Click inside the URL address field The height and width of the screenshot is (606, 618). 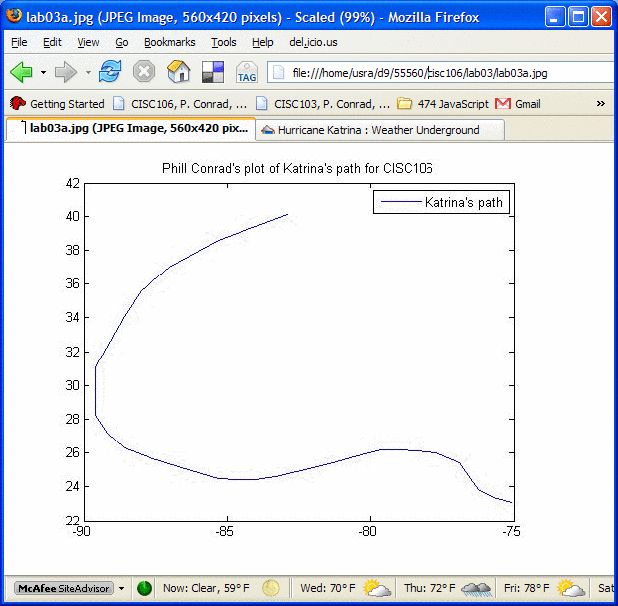[441, 73]
